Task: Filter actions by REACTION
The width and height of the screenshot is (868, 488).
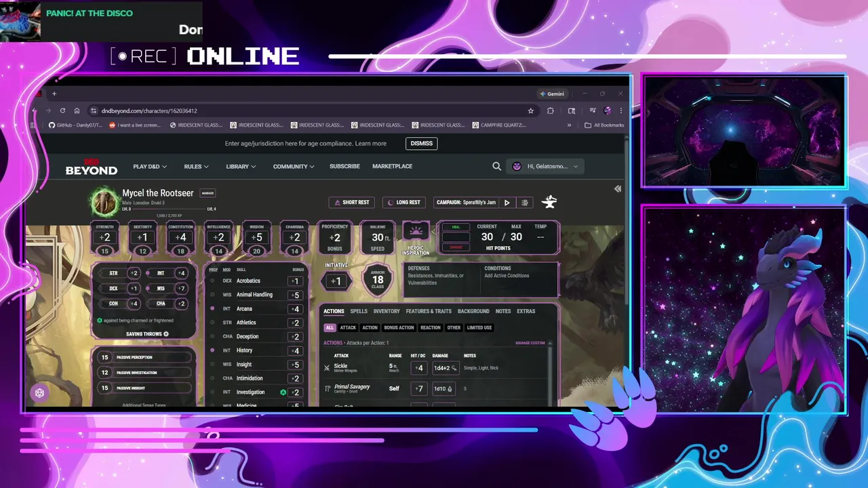Action: pyautogui.click(x=431, y=327)
